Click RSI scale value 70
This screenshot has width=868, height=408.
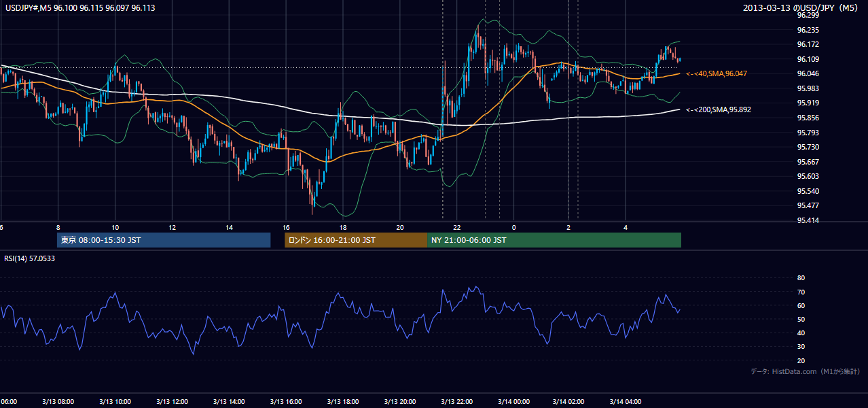801,292
